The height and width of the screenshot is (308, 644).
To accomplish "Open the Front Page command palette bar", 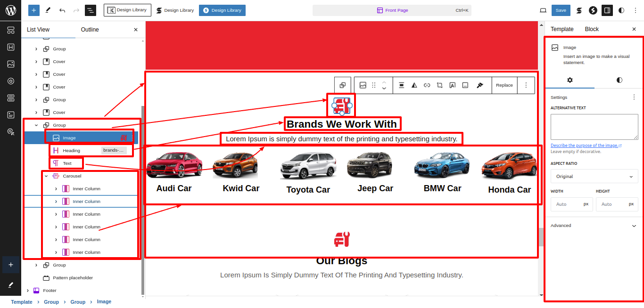I will coord(392,10).
